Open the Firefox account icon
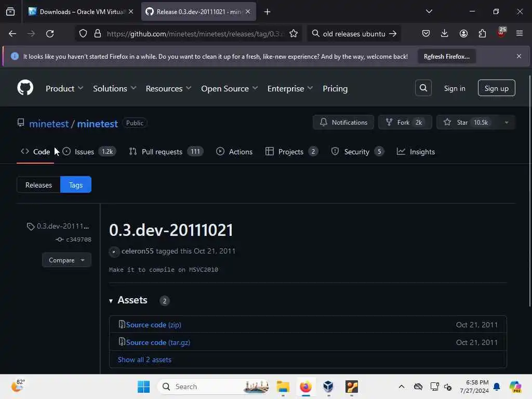The image size is (532, 399). coord(463,33)
